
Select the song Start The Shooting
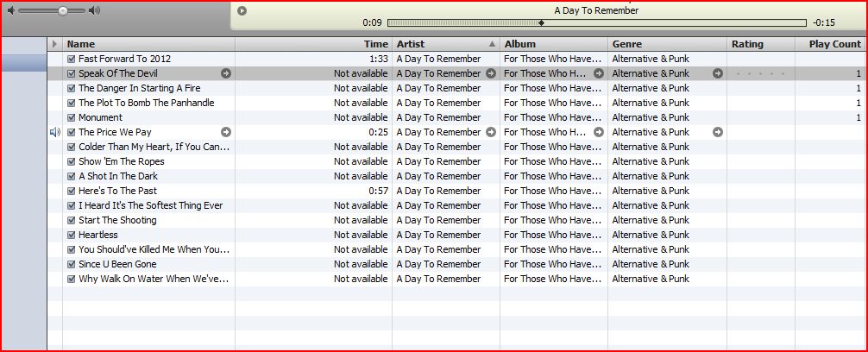(x=117, y=220)
